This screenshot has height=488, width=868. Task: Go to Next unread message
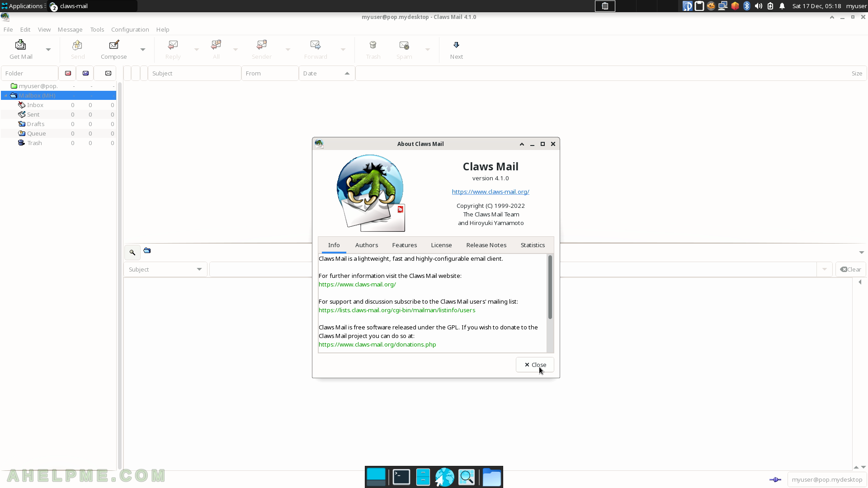[x=456, y=50]
